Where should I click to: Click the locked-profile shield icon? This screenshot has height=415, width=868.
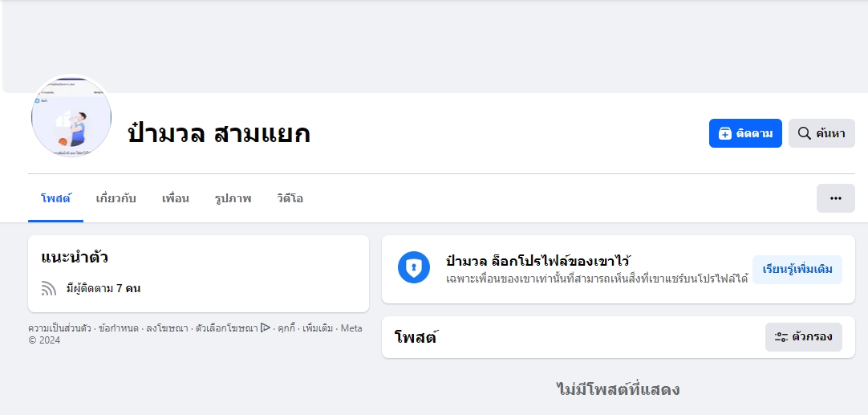pyautogui.click(x=414, y=267)
